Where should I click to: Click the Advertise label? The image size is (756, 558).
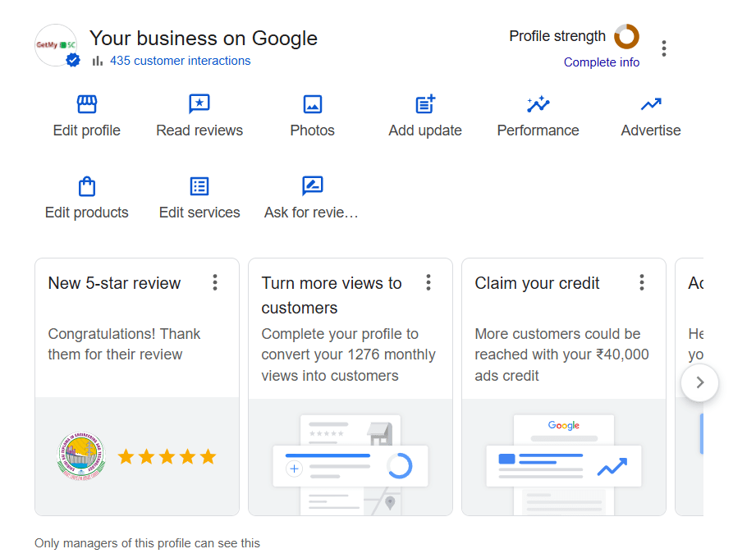[651, 130]
